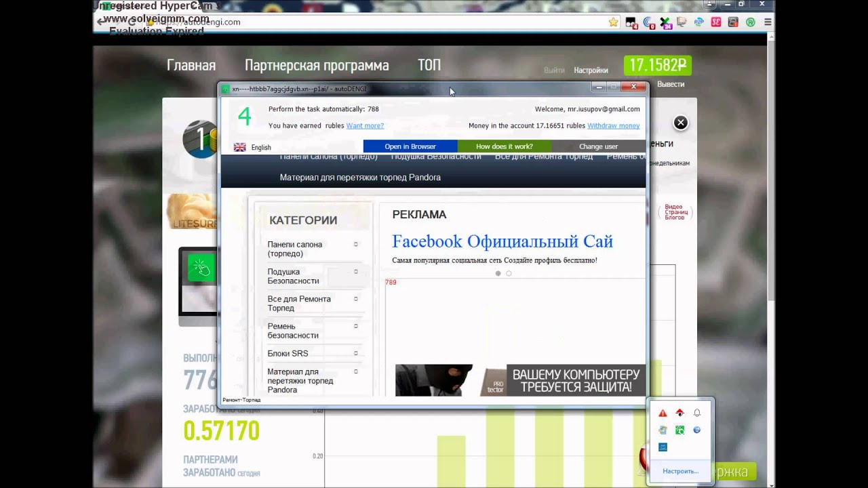This screenshot has height=488, width=868.
Task: Select the second ad carousel dot
Action: coord(509,274)
